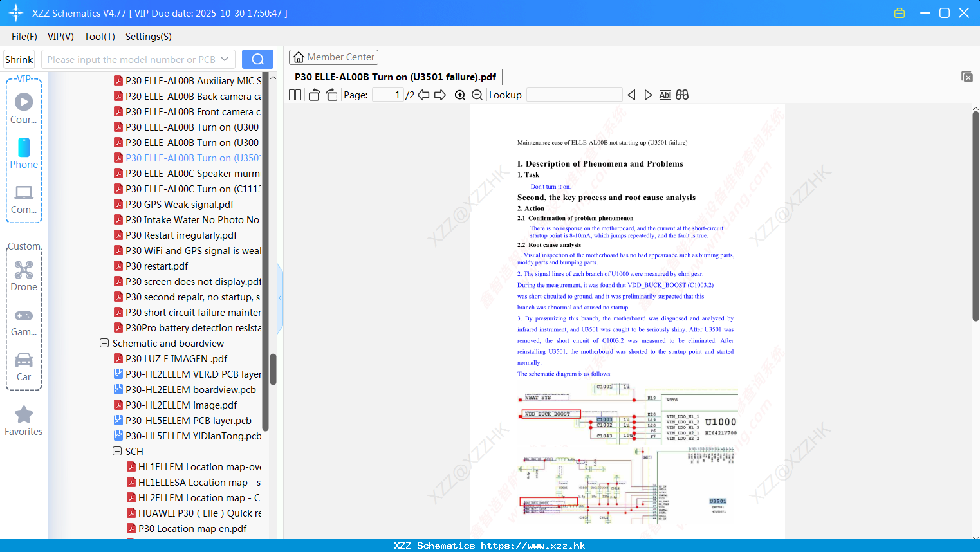
Task: Open P30 ELLE-AL00B Back camera file
Action: coord(187,97)
